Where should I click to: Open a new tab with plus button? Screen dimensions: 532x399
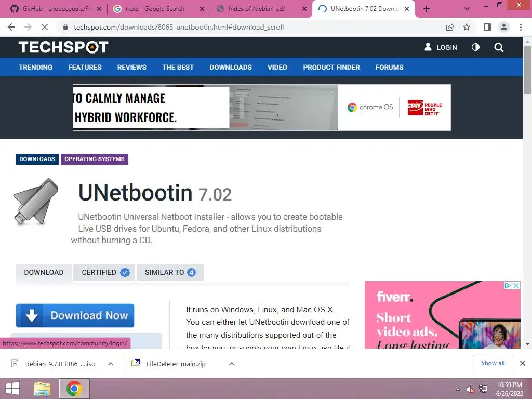427,9
